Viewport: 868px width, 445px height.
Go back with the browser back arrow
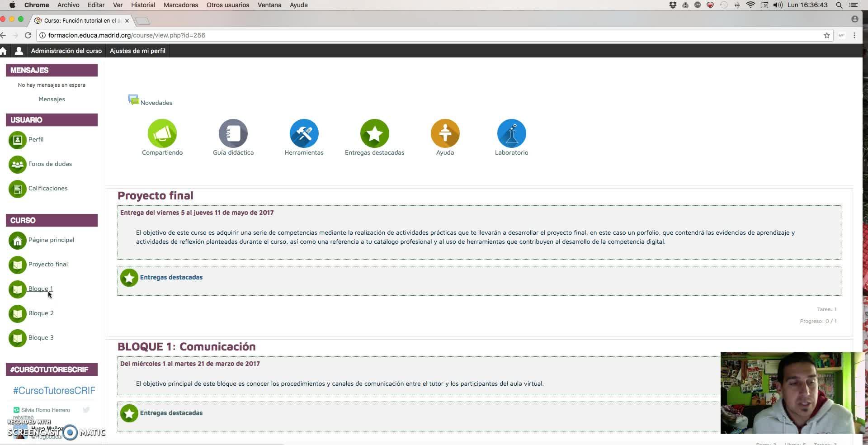pos(3,35)
